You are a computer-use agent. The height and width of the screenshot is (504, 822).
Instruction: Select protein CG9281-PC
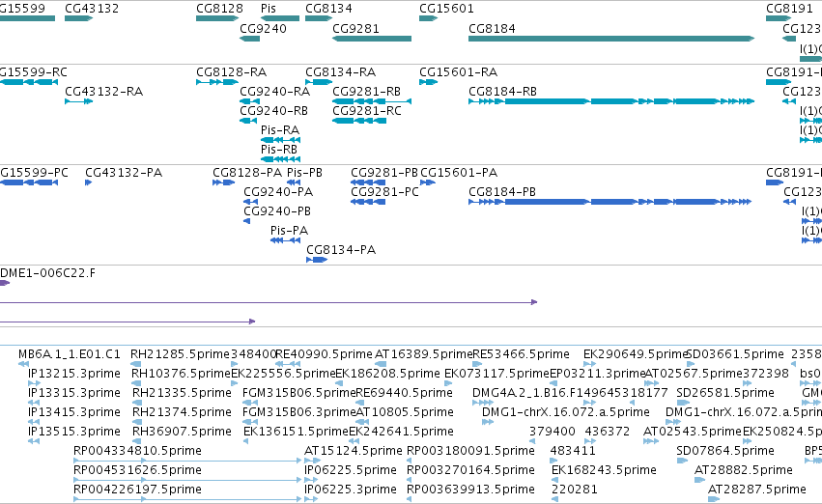tap(384, 192)
